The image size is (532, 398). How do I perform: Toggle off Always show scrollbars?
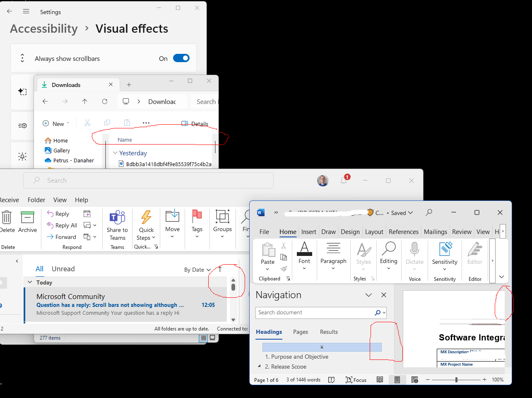coord(181,58)
